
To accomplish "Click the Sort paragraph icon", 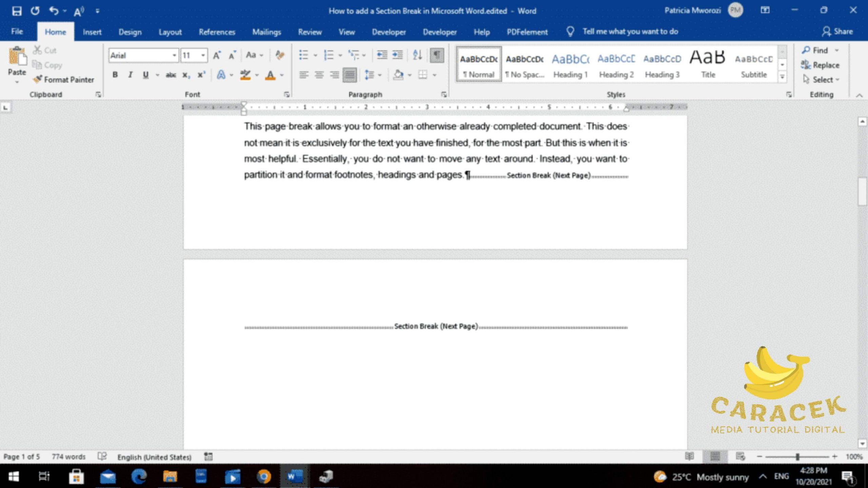I will pos(417,55).
